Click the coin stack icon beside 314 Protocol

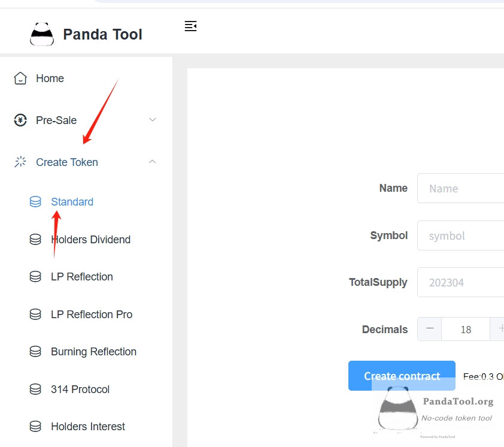(35, 389)
